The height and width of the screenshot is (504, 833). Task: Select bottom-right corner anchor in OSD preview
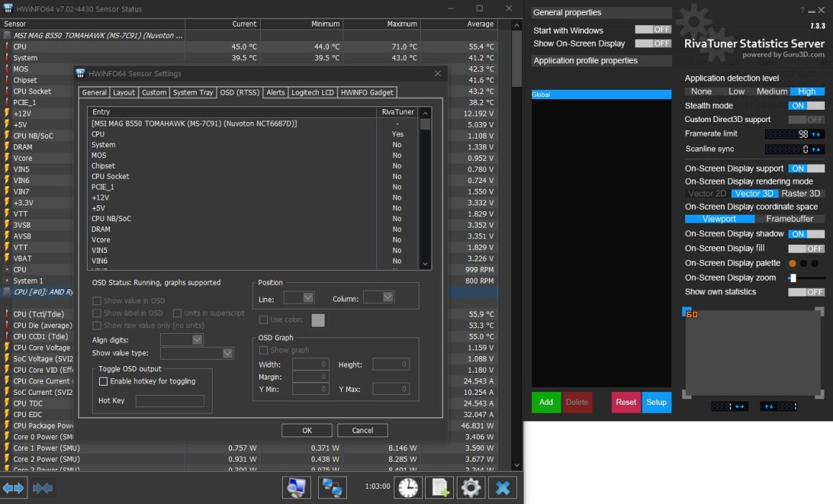pos(820,394)
